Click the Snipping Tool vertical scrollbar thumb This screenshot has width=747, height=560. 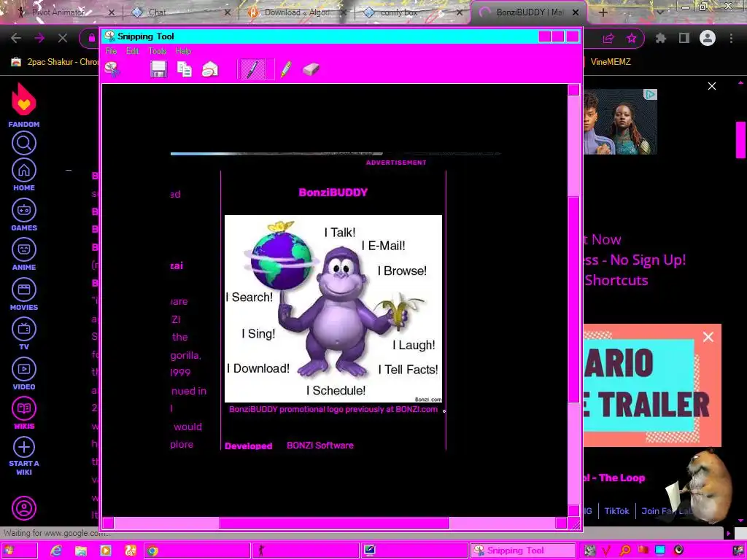pos(573,300)
